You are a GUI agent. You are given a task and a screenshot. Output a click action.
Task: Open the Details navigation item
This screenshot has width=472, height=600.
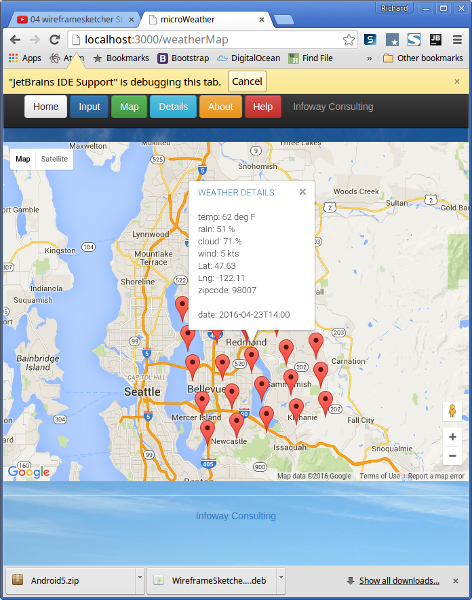pos(173,106)
